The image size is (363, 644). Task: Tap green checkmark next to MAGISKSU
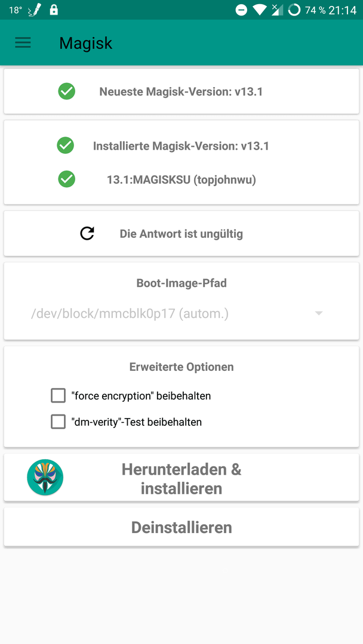coord(67,179)
